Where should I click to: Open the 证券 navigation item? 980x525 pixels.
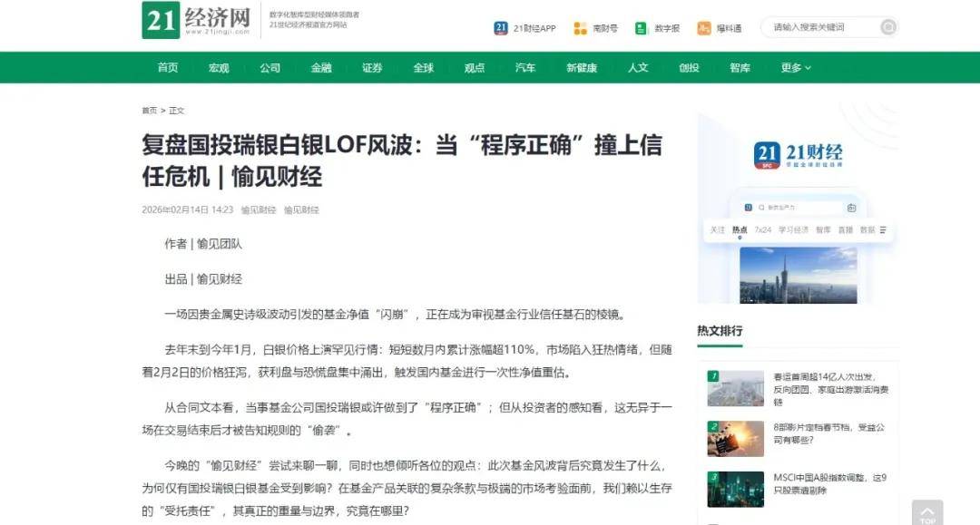tap(372, 67)
